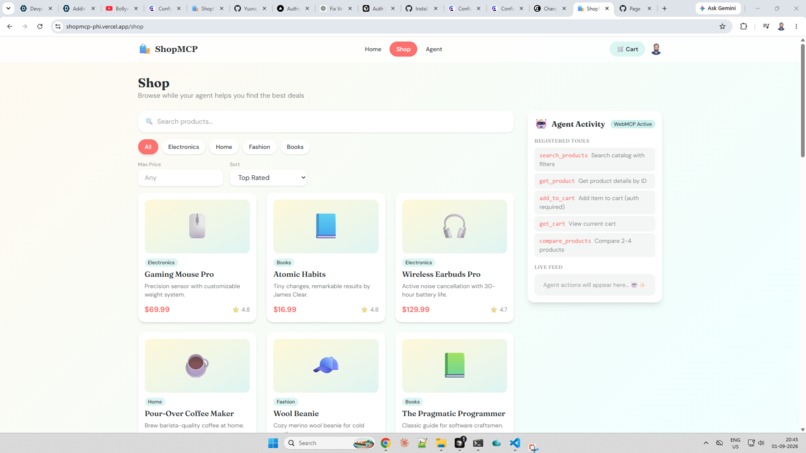This screenshot has width=806, height=453.
Task: Click the Pour-Over Coffee Maker title
Action: [x=189, y=413]
